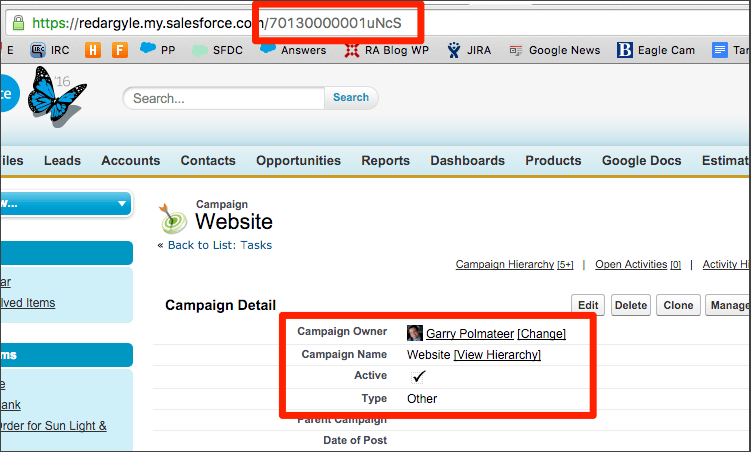Click the Date of Post field label
751x452 pixels.
click(x=355, y=441)
